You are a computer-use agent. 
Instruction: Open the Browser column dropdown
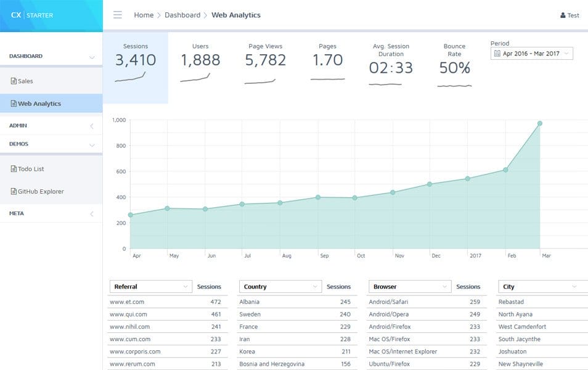[x=410, y=287]
